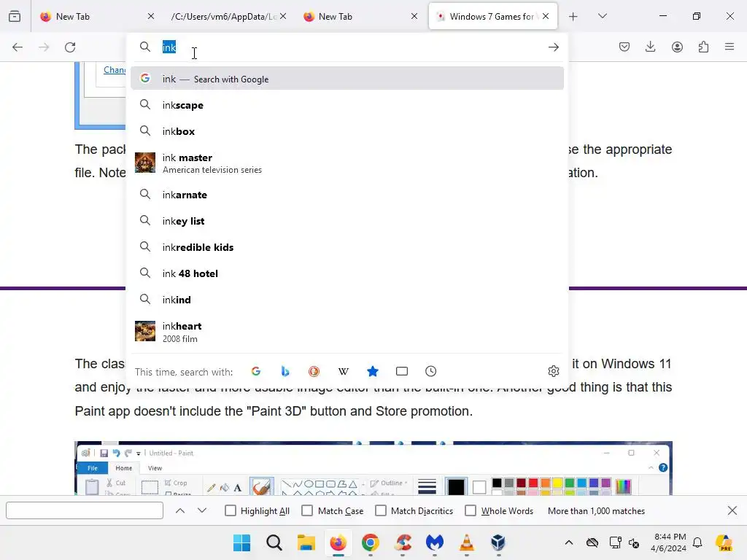Open the Firefox View recent browsing icon
747x560 pixels.
click(x=15, y=16)
